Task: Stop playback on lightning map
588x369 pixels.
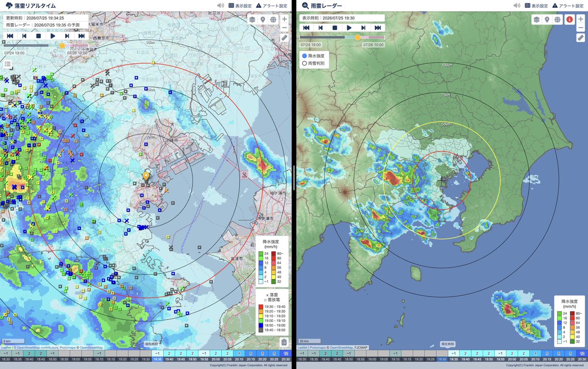Action: pos(38,36)
